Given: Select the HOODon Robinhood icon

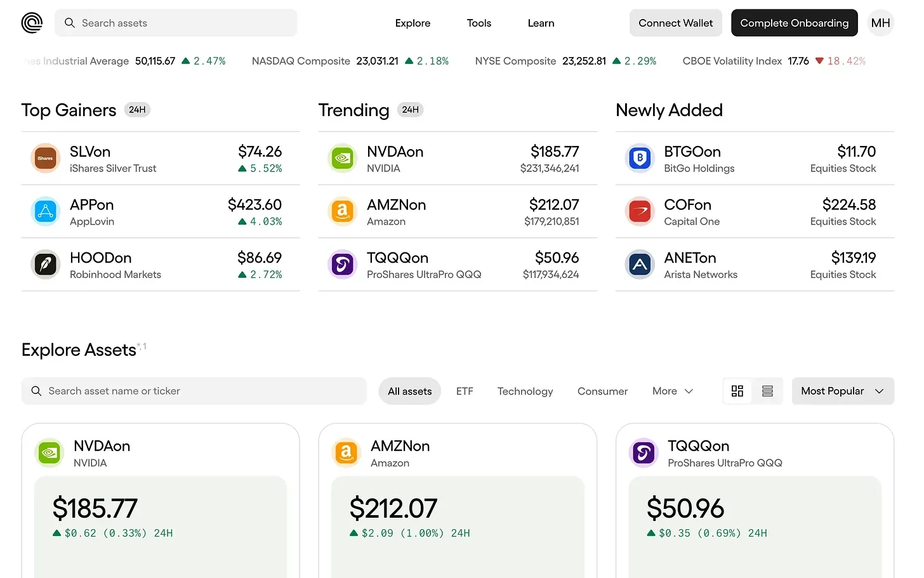Looking at the screenshot, I should point(45,265).
